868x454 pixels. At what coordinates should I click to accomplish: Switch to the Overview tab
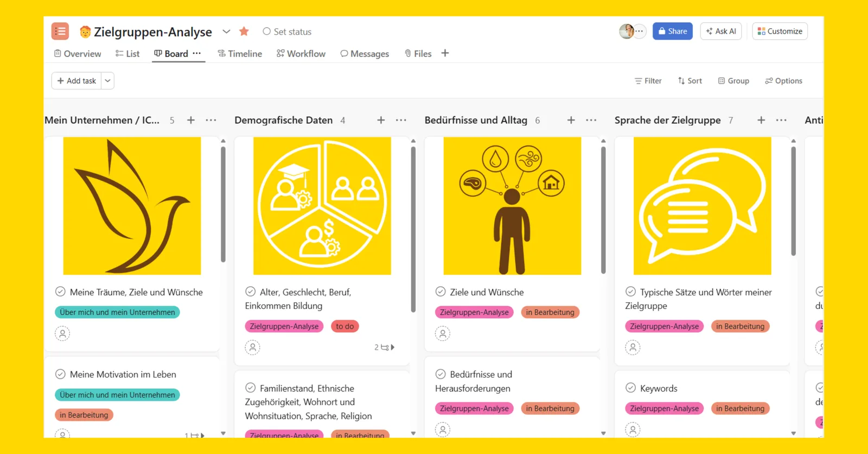point(78,54)
